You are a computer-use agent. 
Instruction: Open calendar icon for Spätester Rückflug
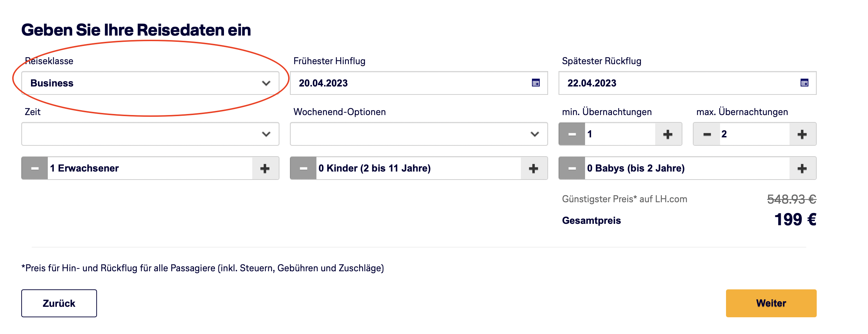[x=804, y=83]
